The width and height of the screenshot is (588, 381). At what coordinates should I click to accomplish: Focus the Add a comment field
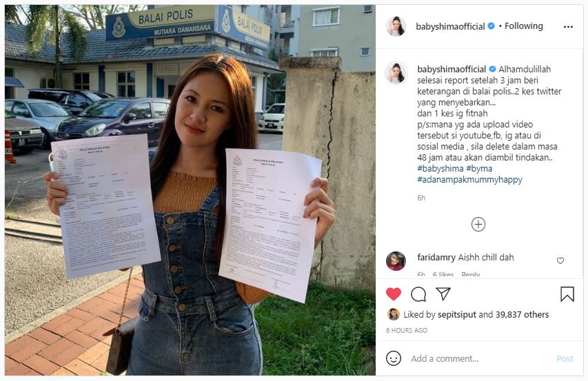point(480,358)
